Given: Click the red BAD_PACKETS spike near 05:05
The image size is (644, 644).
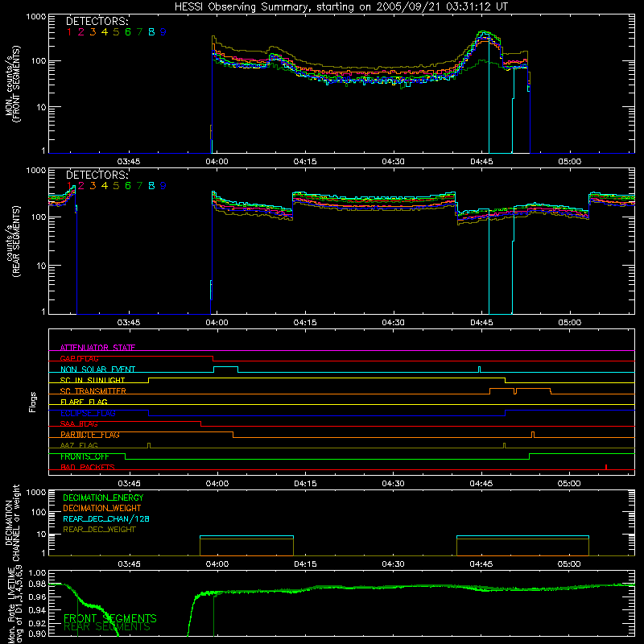Looking at the screenshot, I should [x=606, y=467].
